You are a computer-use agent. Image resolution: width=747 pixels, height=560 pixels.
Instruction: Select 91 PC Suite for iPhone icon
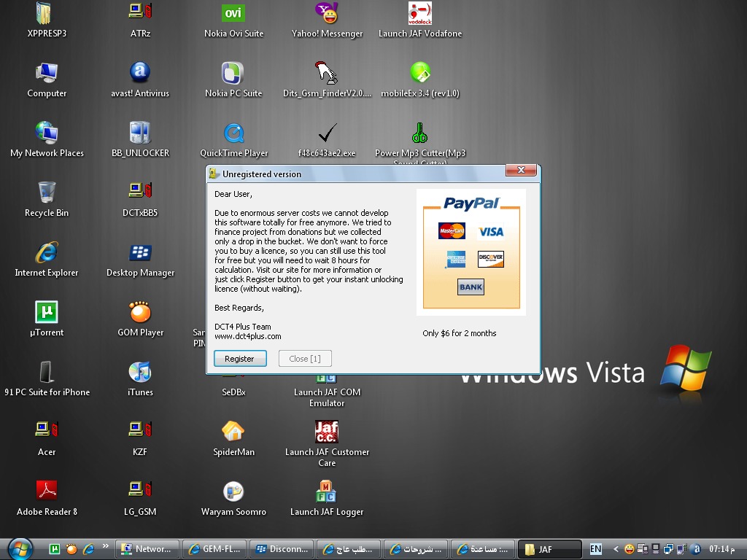[47, 371]
